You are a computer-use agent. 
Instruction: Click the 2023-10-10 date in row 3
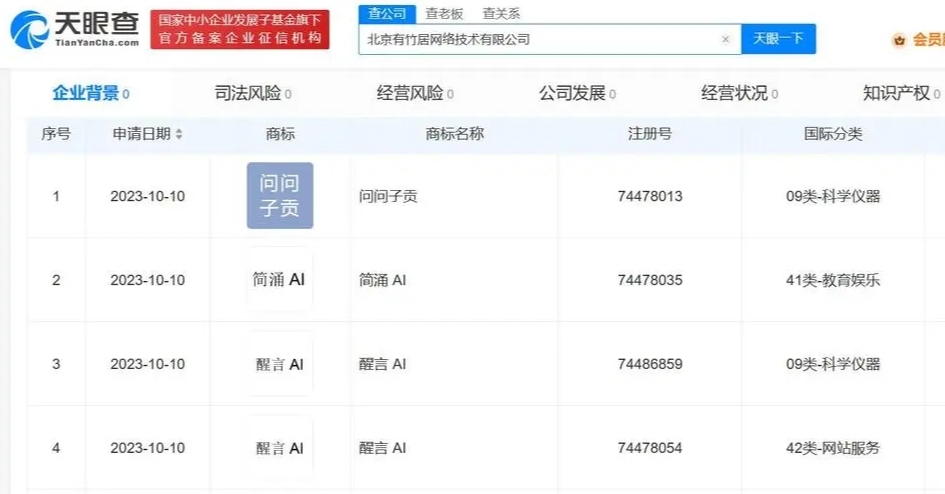tap(148, 364)
